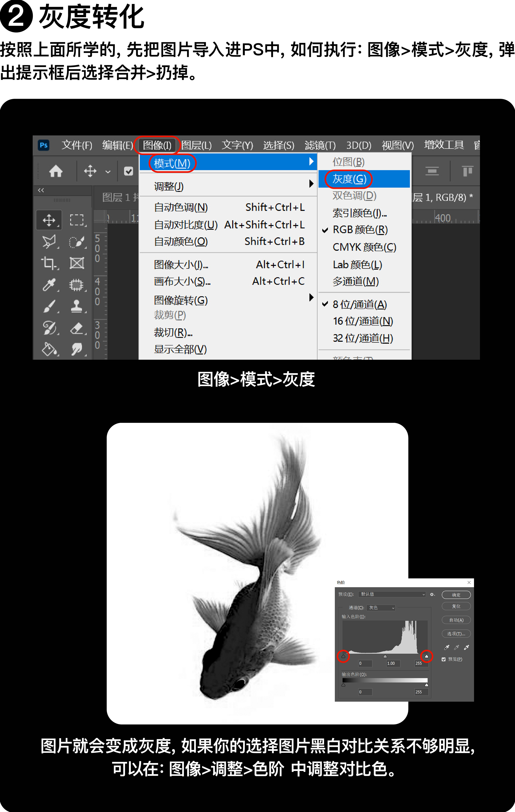Select checked 8 位/通道(A) option

click(364, 305)
